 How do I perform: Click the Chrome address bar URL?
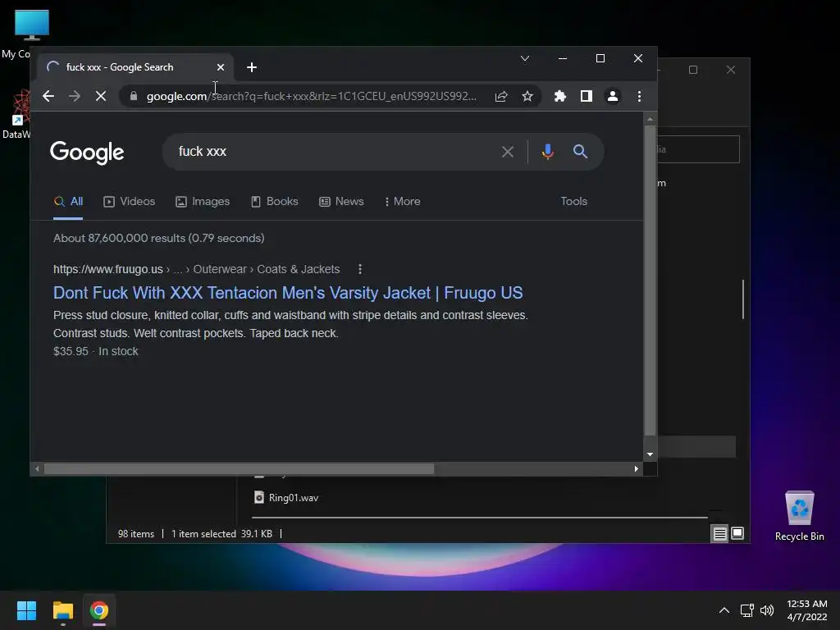tap(311, 97)
